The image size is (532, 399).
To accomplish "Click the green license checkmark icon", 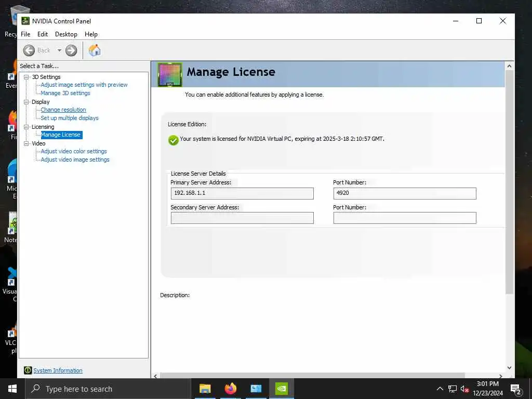I will point(173,140).
